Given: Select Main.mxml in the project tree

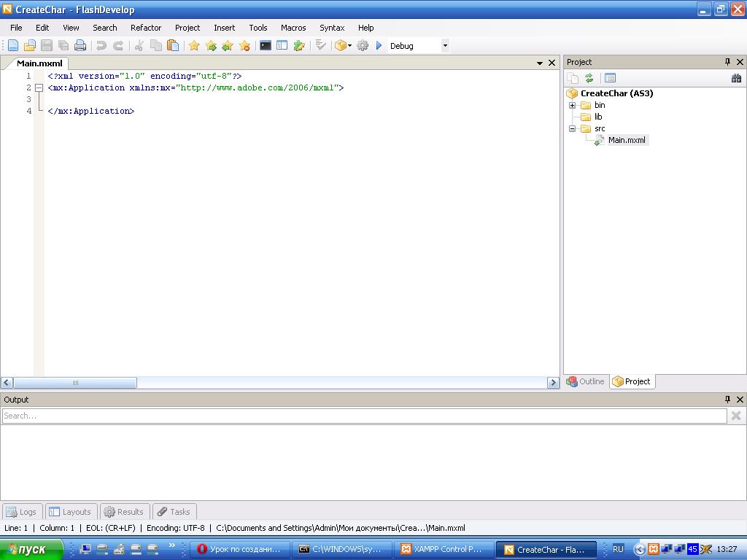Looking at the screenshot, I should (627, 140).
